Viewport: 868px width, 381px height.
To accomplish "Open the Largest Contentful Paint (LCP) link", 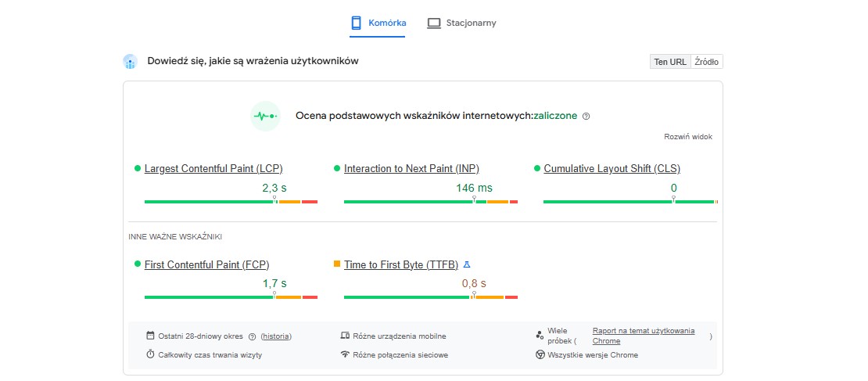I will (213, 168).
